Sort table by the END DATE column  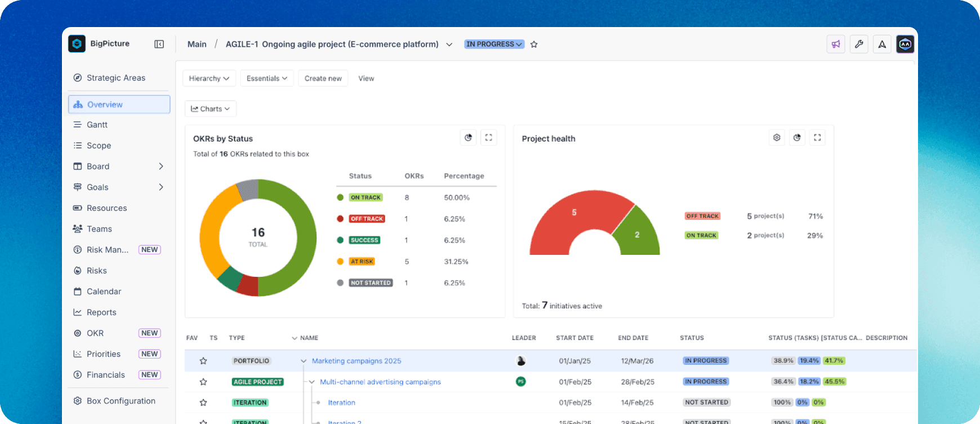coord(633,338)
